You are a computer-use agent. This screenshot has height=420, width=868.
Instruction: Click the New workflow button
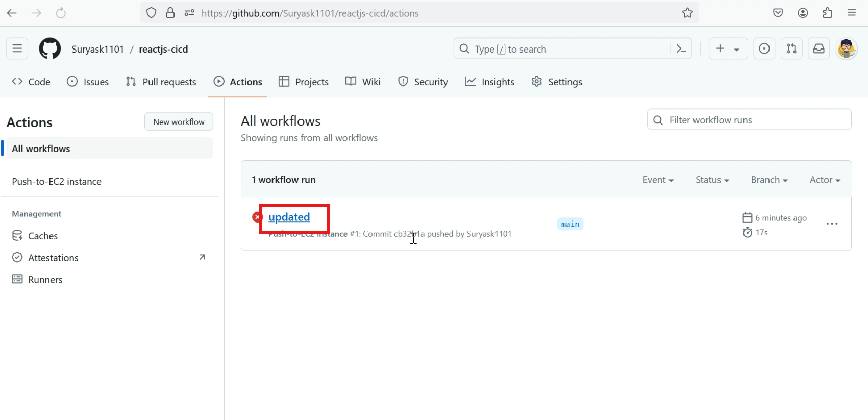tap(179, 122)
